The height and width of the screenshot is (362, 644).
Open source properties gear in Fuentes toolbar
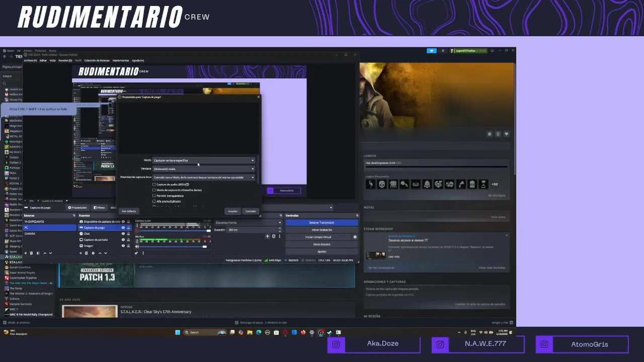[93, 253]
